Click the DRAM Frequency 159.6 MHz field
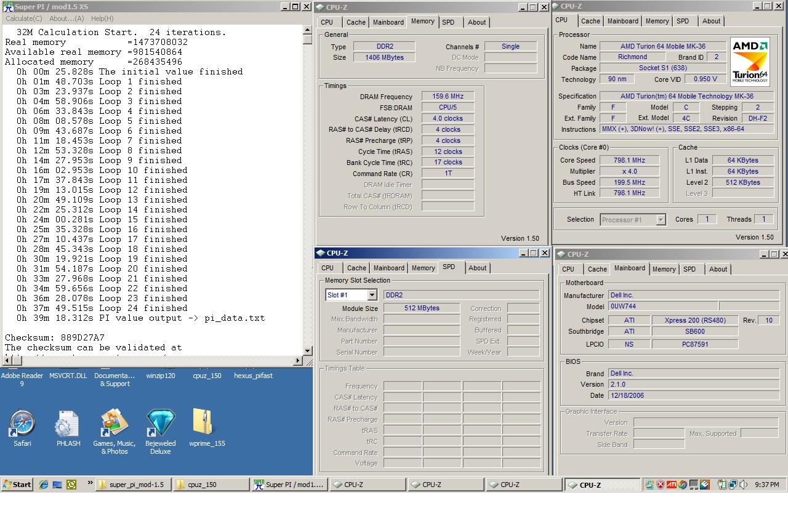The image size is (788, 532). coord(448,96)
